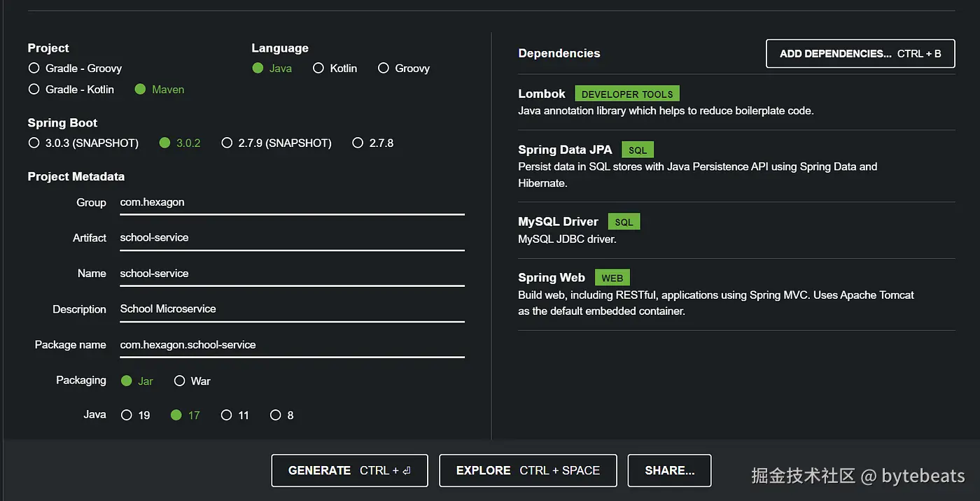The image size is (980, 501).
Task: Click the Group input field
Action: coord(291,202)
